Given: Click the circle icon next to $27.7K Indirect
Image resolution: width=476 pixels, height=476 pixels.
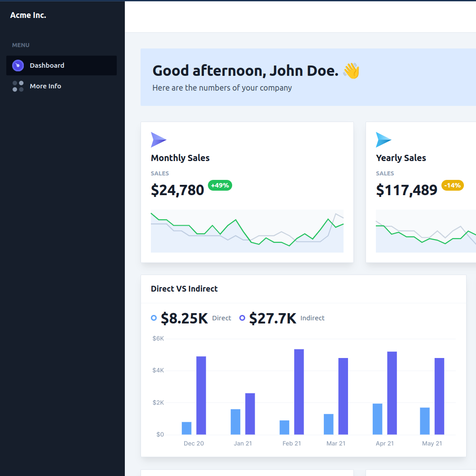Looking at the screenshot, I should coord(242,318).
